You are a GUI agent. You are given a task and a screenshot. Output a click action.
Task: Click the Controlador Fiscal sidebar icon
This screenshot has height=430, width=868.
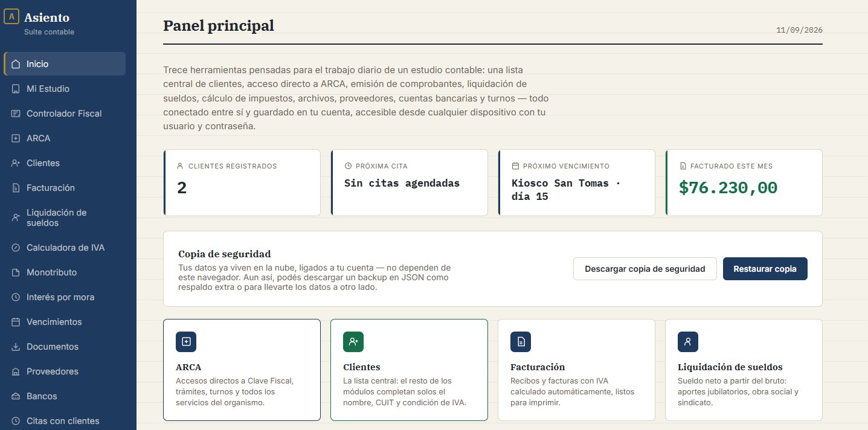[x=16, y=114]
